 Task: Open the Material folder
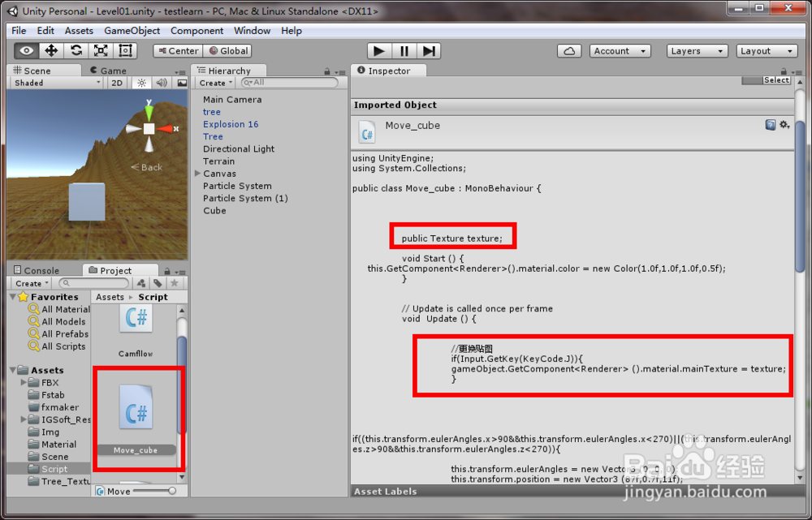pos(52,445)
